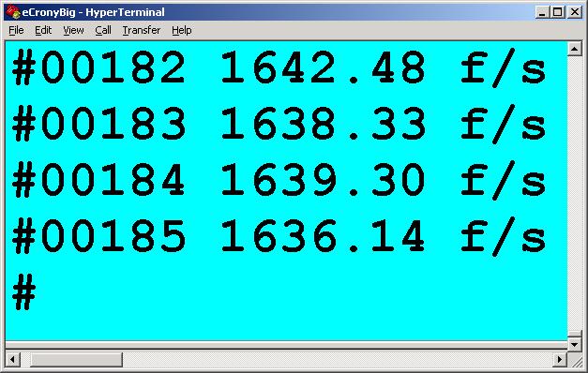This screenshot has height=373, width=588.
Task: Click the vertical scrollbar track
Action: coord(575,193)
